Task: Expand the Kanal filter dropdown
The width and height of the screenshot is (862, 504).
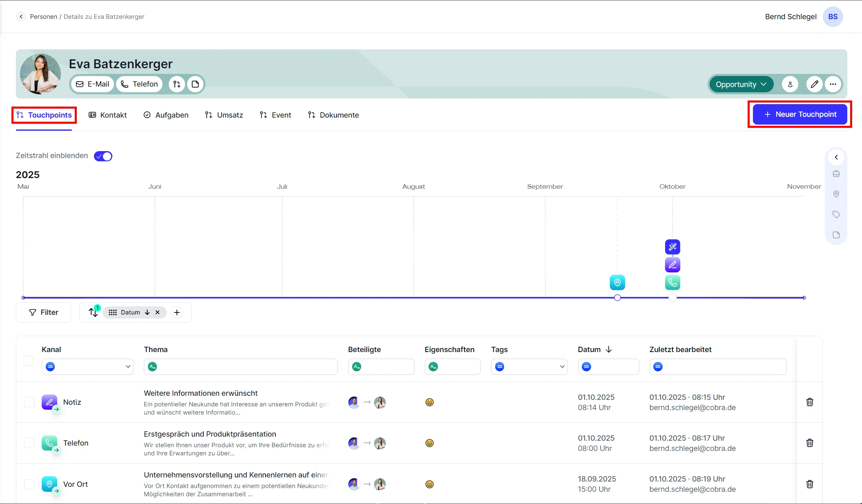Action: (128, 367)
